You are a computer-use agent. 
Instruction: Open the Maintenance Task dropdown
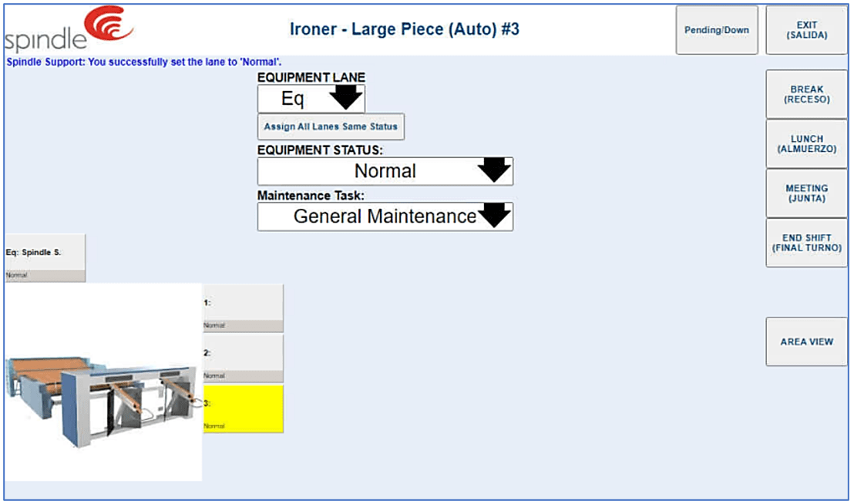pyautogui.click(x=496, y=217)
